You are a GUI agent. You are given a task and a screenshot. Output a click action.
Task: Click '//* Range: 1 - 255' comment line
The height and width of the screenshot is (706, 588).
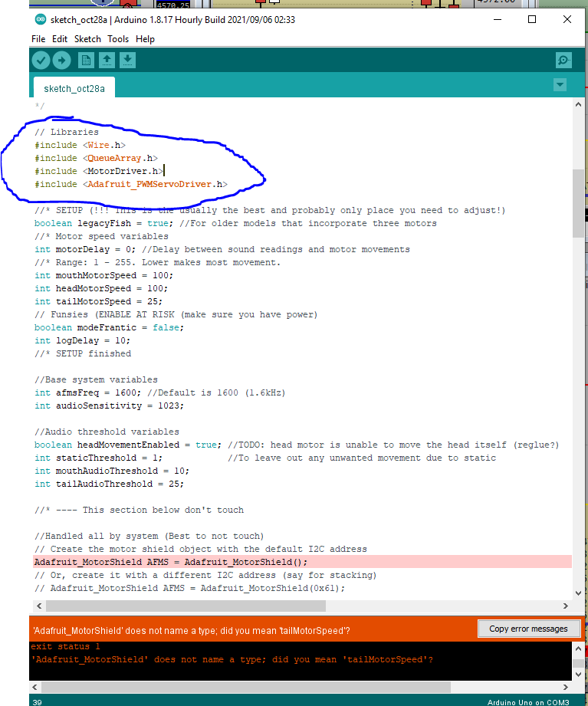tap(157, 262)
